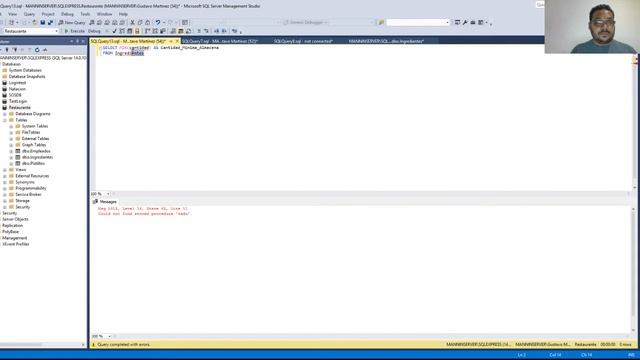Click the Execute query button
Image resolution: width=640 pixels, height=360 pixels.
[x=74, y=31]
